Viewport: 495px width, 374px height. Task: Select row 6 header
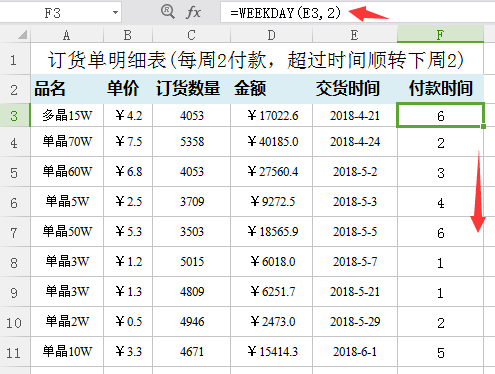[x=15, y=202]
